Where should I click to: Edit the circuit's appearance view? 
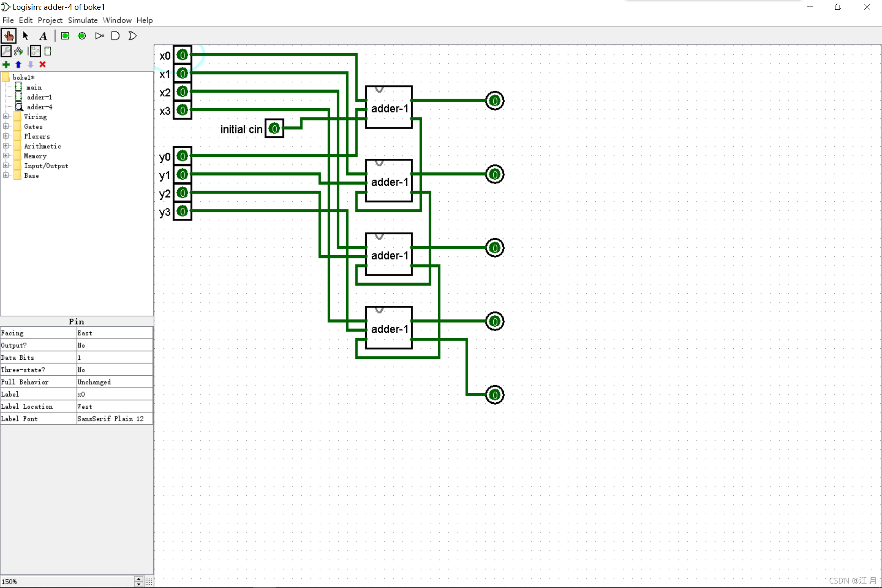pyautogui.click(x=48, y=51)
